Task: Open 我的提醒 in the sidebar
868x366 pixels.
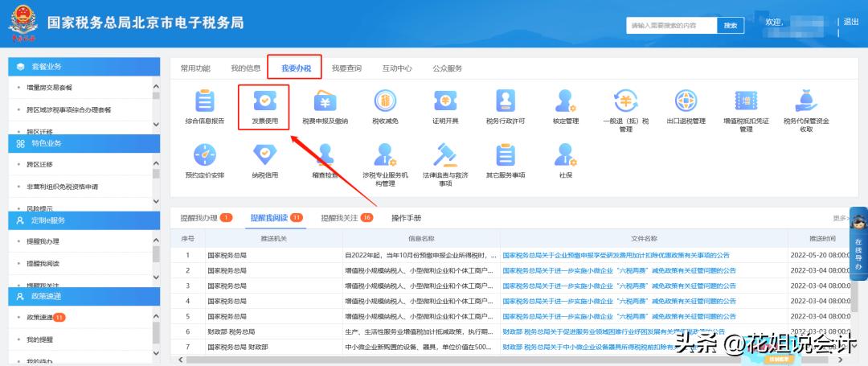Action: point(40,339)
